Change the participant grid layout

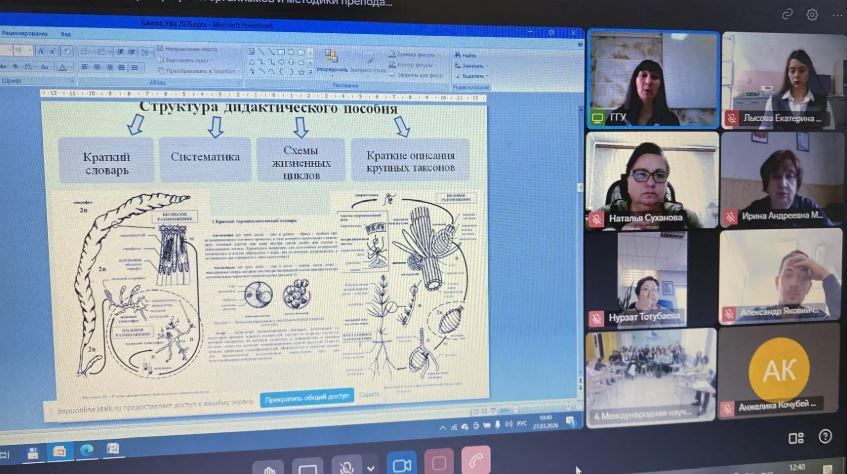click(x=796, y=437)
